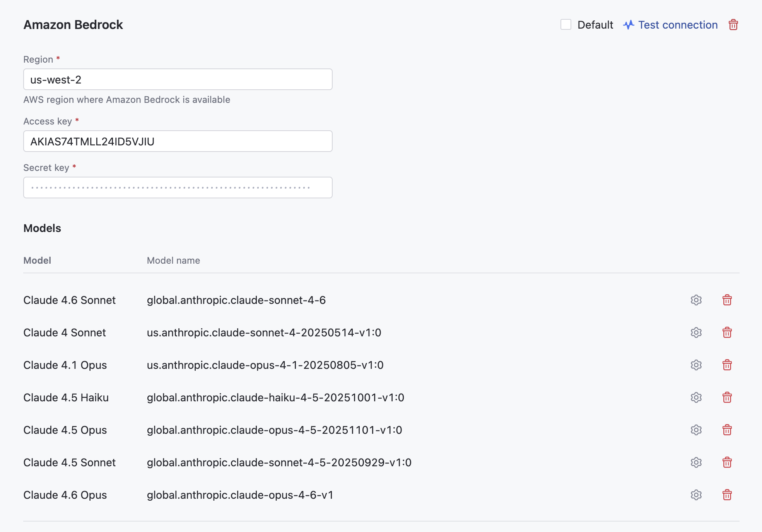Open settings gear for Claude 4.5 Opus
Viewport: 762px width, 532px height.
point(696,430)
